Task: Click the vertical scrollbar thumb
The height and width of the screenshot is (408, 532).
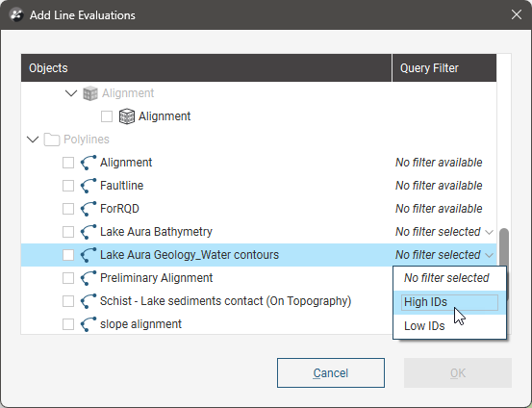Action: tap(504, 248)
